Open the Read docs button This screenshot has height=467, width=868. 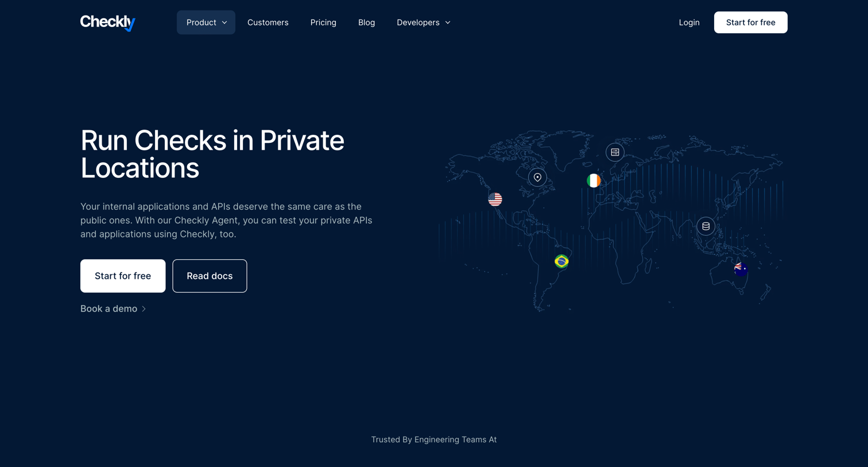click(210, 276)
